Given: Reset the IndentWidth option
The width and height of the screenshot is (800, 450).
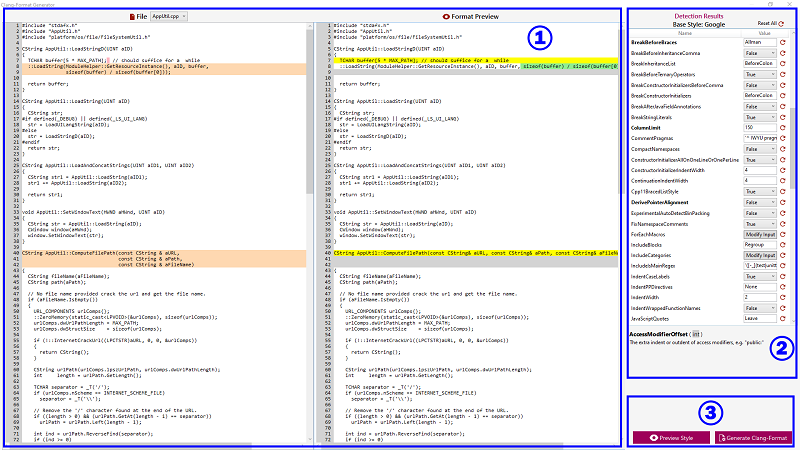Looking at the screenshot, I should [782, 297].
